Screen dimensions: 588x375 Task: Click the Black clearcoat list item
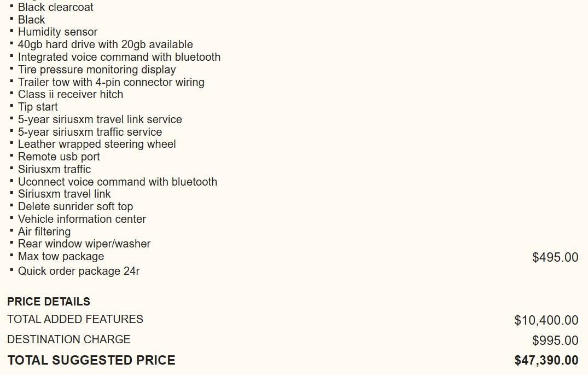point(55,7)
